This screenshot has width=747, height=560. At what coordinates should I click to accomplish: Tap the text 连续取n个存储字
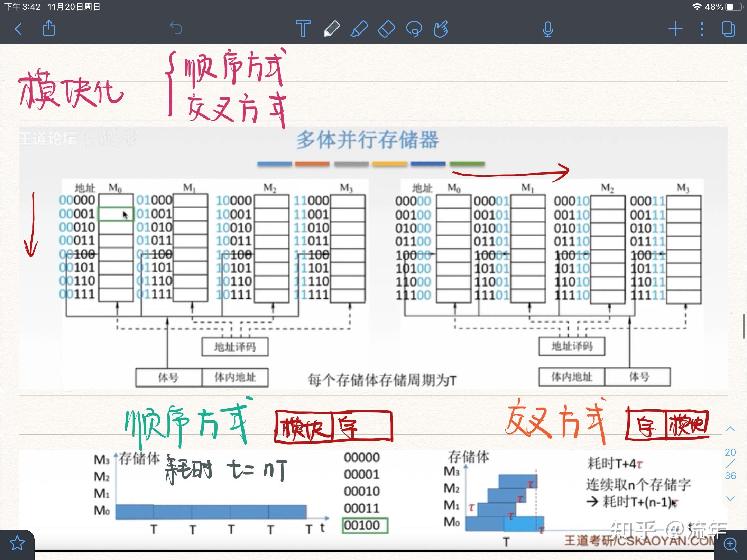click(x=638, y=485)
